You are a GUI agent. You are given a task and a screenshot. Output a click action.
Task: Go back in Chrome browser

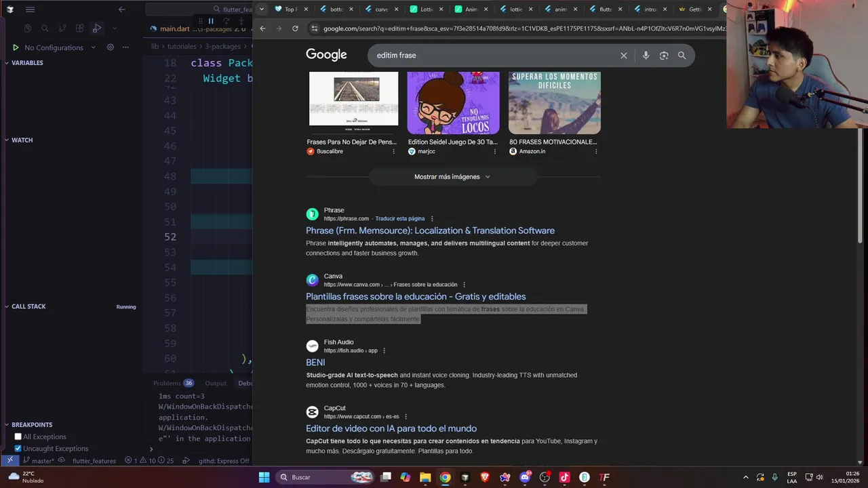[263, 28]
